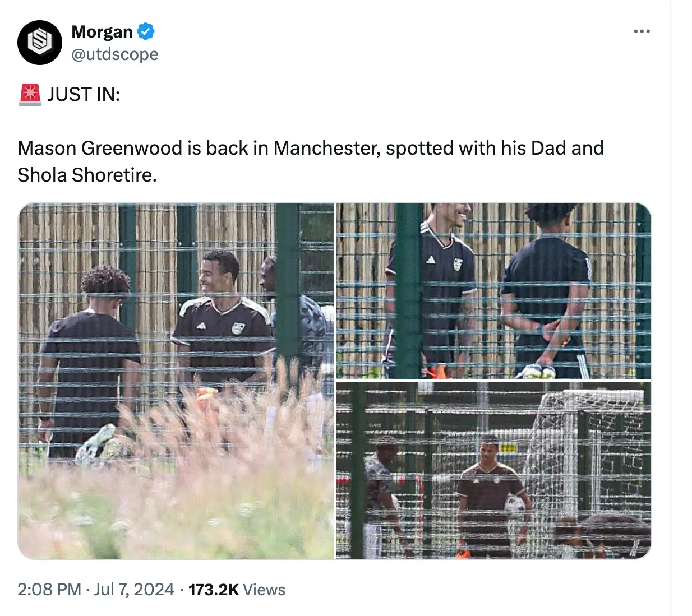Click the Shola Shoretire text in the tweet

pyautogui.click(x=87, y=175)
